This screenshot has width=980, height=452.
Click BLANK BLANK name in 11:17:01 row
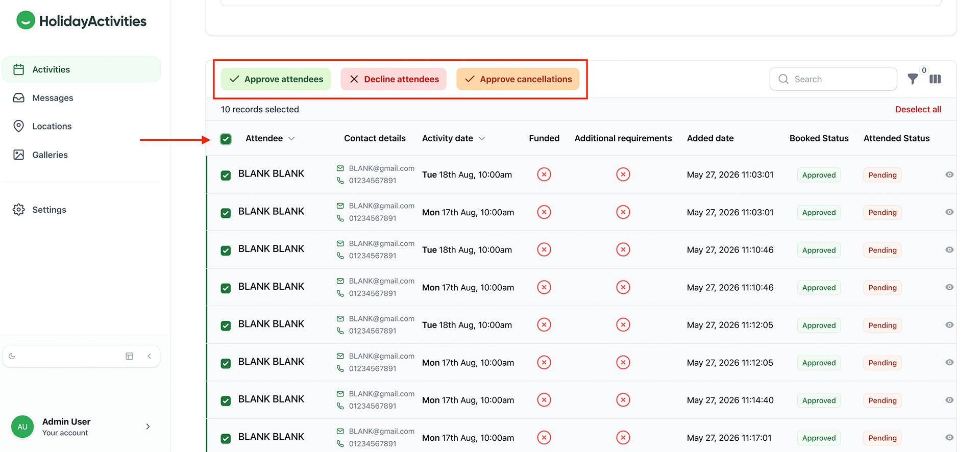point(271,437)
